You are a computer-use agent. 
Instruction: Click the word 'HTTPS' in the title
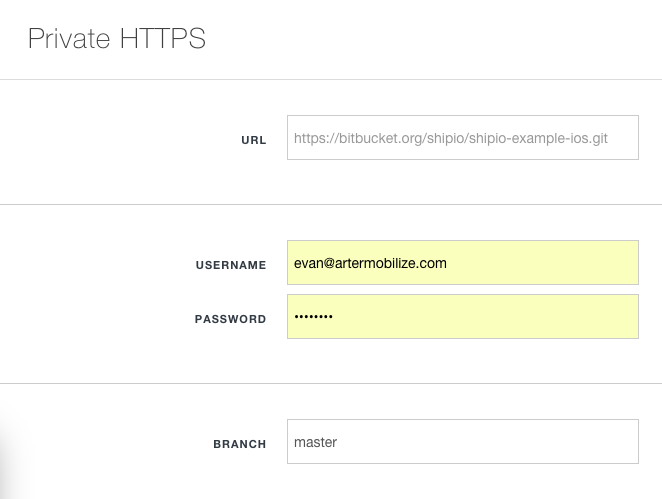(x=163, y=39)
